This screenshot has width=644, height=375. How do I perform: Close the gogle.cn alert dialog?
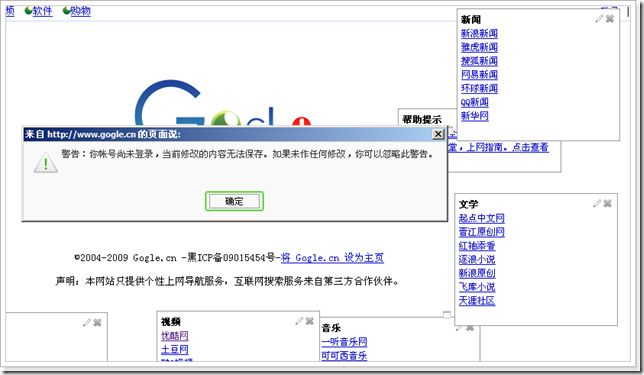[x=438, y=134]
